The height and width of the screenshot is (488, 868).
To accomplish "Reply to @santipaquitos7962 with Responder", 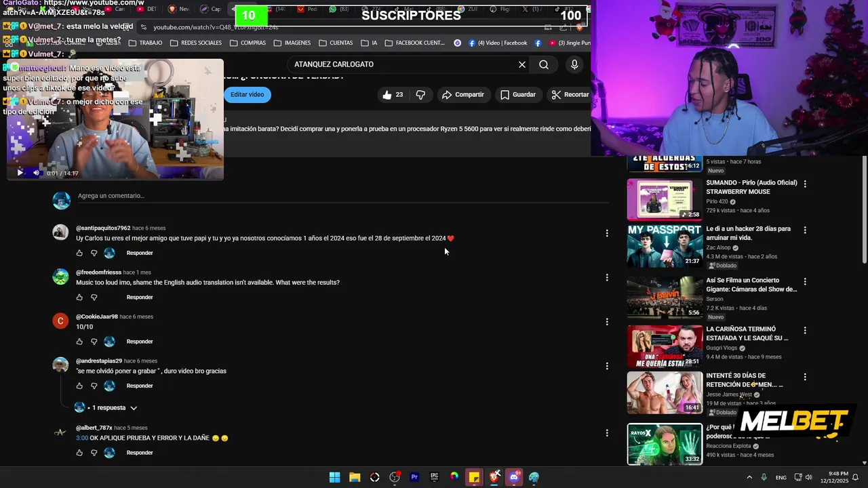I will [140, 253].
